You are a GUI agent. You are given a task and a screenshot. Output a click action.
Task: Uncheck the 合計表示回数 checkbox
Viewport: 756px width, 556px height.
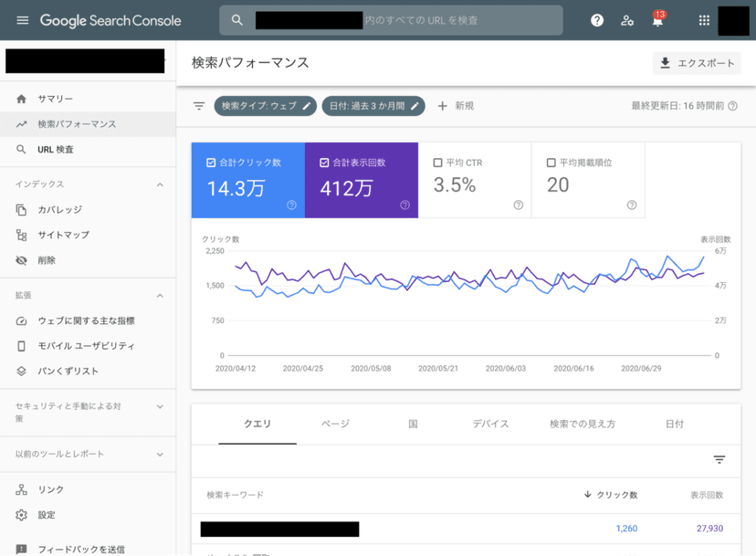point(324,163)
